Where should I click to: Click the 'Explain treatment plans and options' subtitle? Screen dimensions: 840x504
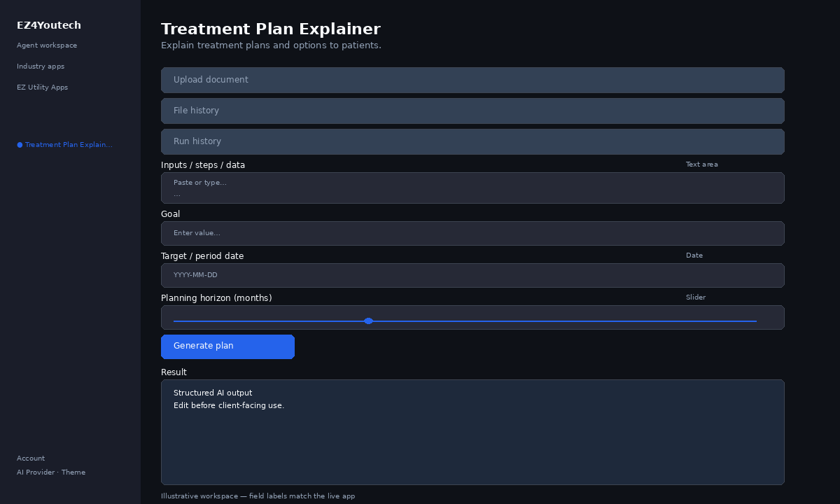271,45
